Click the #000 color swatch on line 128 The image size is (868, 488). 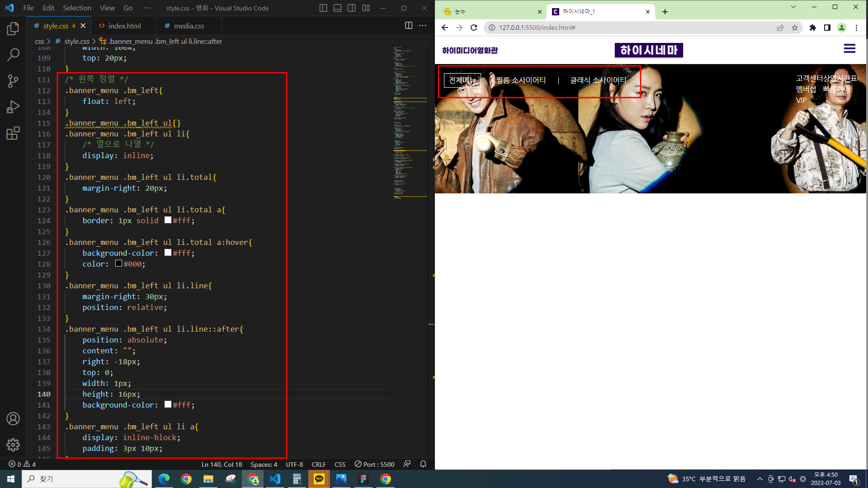point(118,263)
